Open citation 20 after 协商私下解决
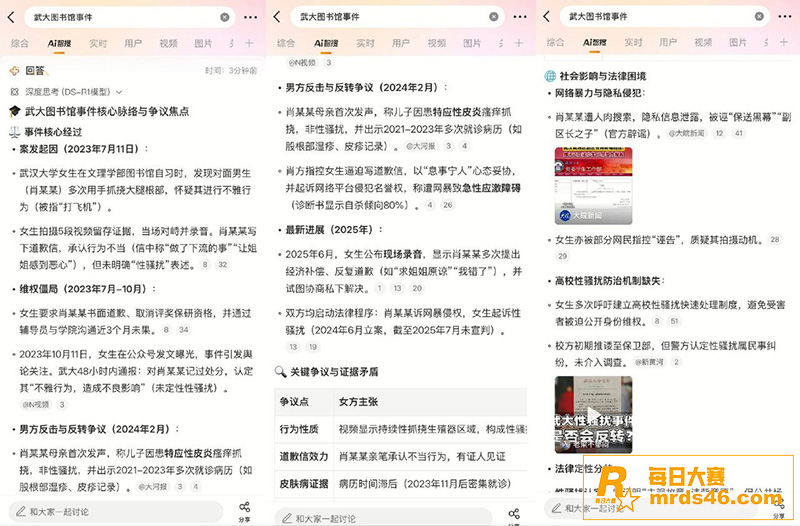This screenshot has height=526, width=800. (x=417, y=288)
